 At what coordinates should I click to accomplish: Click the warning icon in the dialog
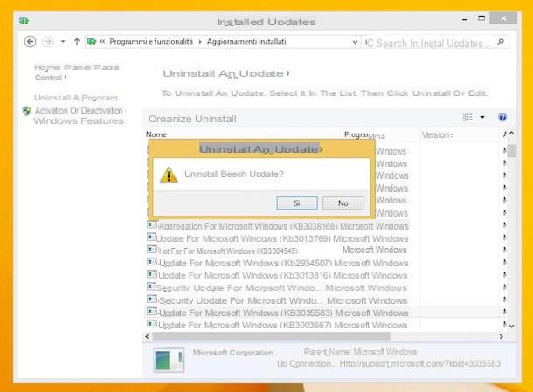pyautogui.click(x=169, y=175)
